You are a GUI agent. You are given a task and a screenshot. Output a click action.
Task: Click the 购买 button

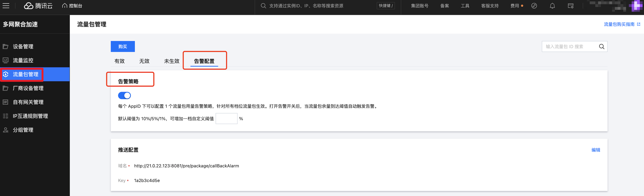click(123, 47)
